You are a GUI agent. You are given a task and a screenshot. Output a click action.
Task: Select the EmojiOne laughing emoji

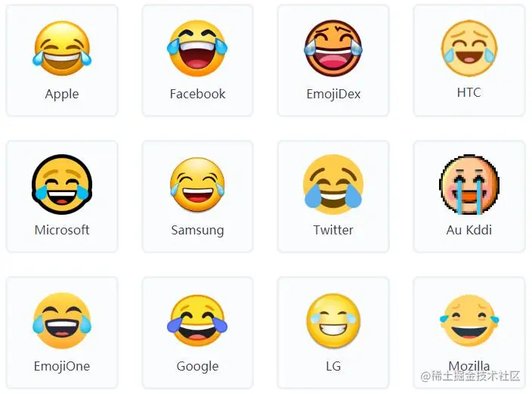[x=62, y=321]
